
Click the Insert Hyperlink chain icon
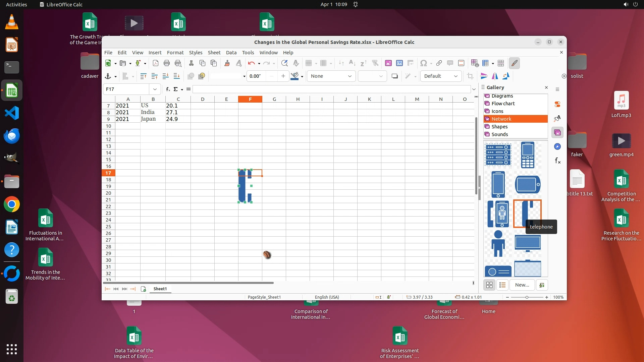(439, 63)
